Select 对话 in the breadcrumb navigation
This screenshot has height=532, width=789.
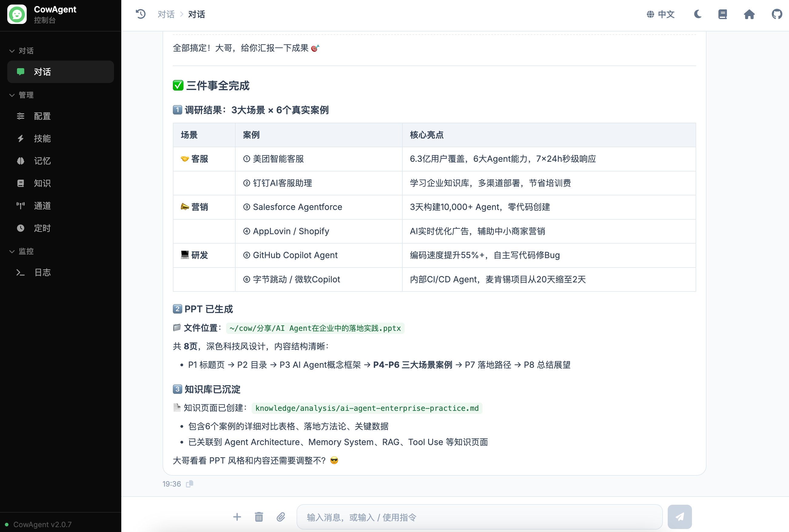click(x=166, y=14)
